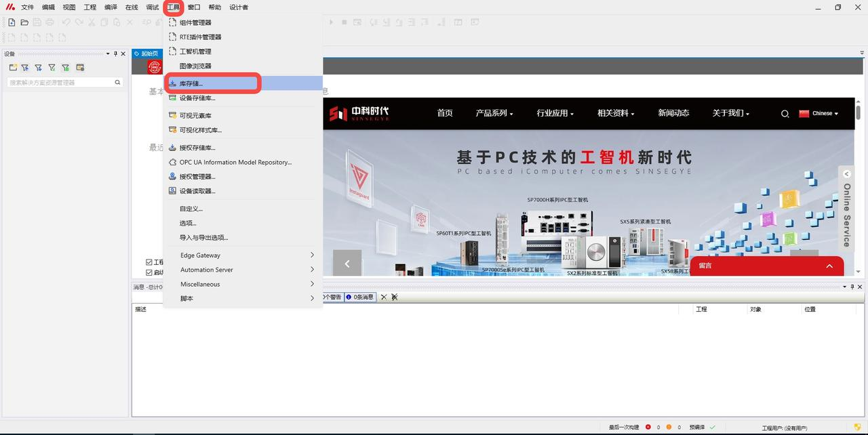Click previous slide arrow on the banner
Screen dimensions: 868x435
click(347, 264)
